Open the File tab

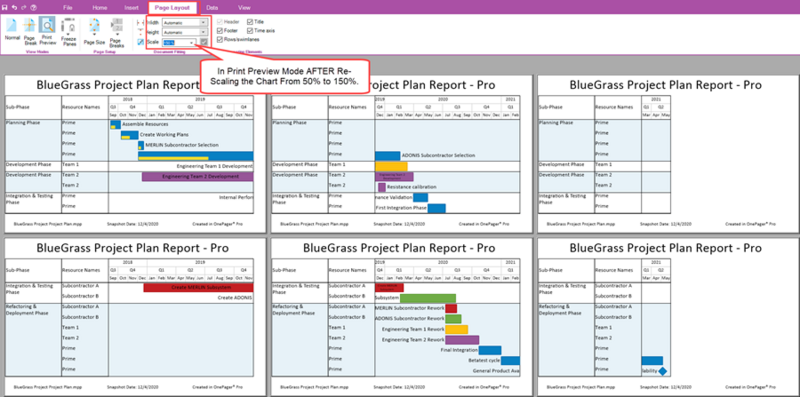[67, 8]
